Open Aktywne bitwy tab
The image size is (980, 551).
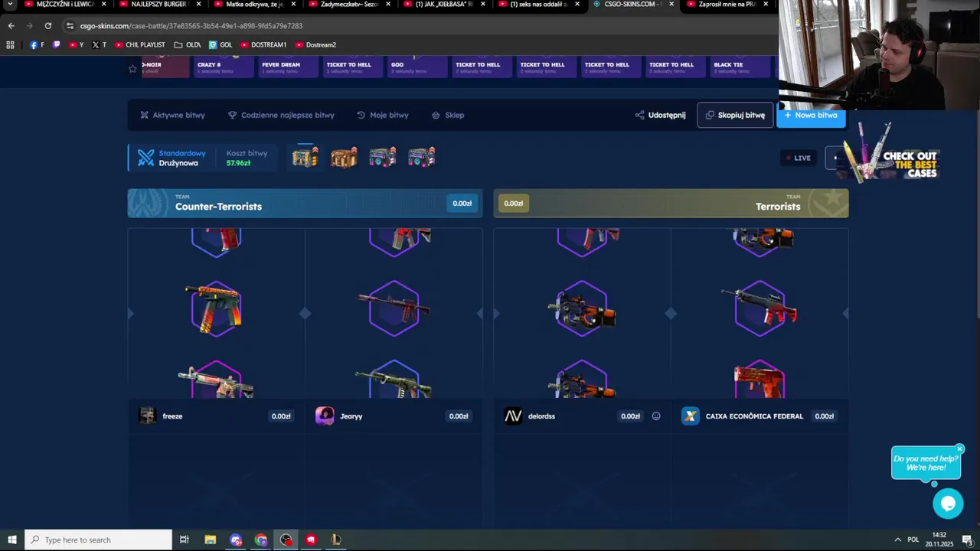[172, 116]
